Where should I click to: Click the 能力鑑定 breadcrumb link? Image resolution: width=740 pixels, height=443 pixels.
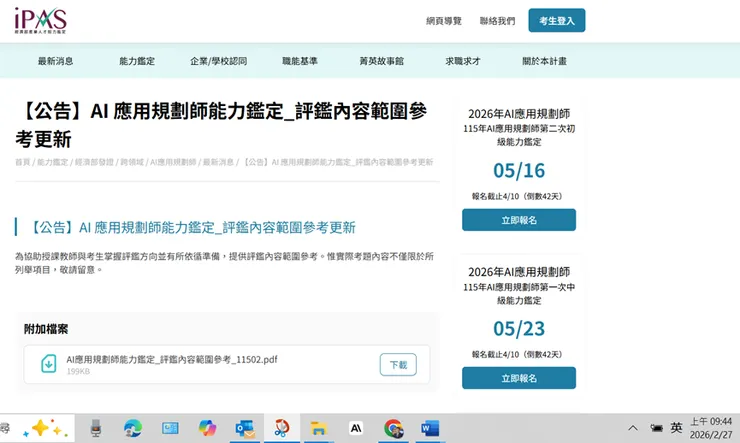[x=52, y=162]
